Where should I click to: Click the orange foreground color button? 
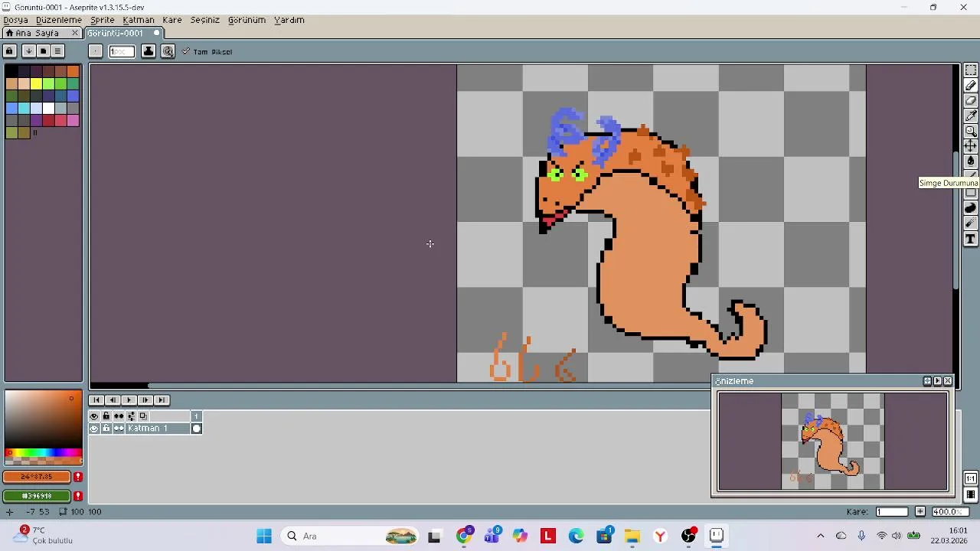[37, 477]
